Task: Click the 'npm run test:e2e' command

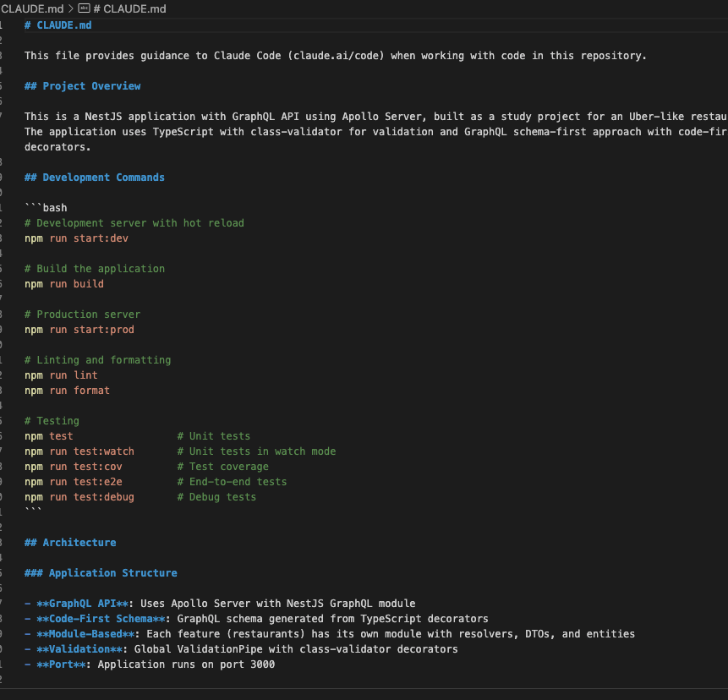Action: pyautogui.click(x=74, y=482)
